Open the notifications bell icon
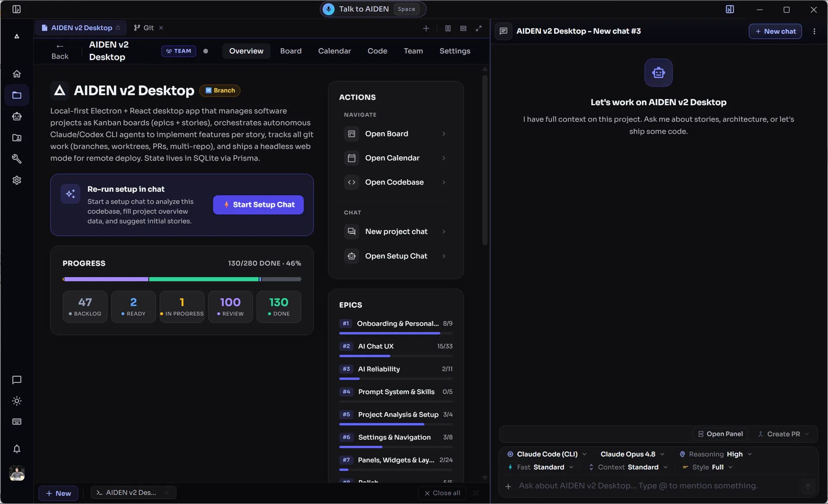This screenshot has width=828, height=504. pos(17,449)
